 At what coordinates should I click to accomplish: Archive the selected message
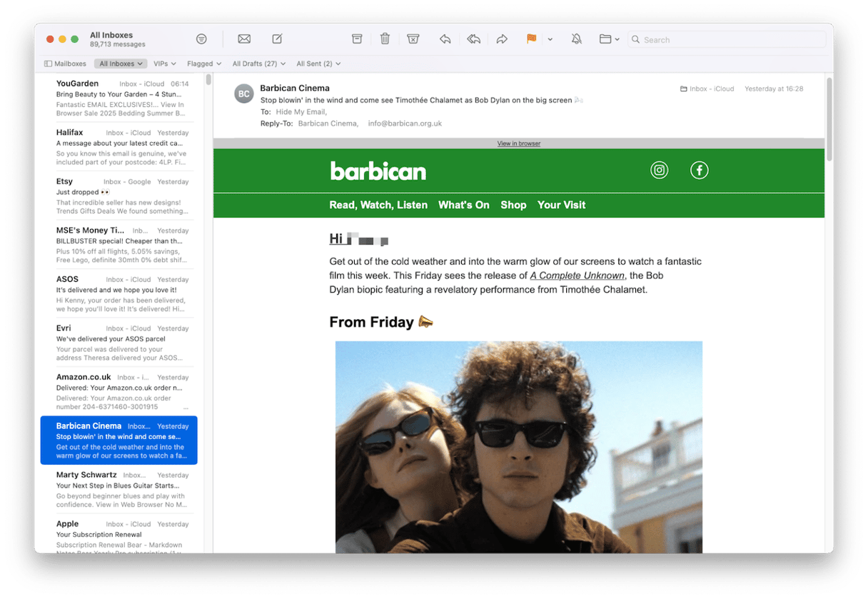click(357, 39)
